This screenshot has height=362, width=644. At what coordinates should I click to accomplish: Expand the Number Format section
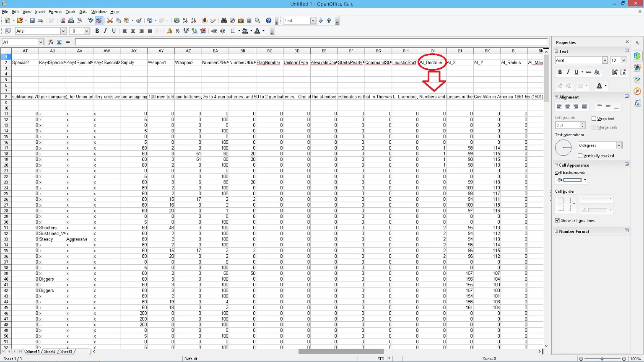(x=556, y=231)
